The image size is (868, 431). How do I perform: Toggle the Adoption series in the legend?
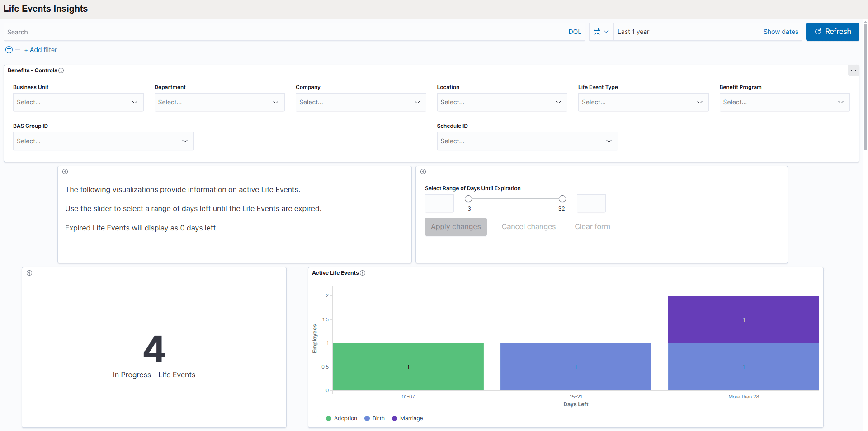pyautogui.click(x=341, y=418)
